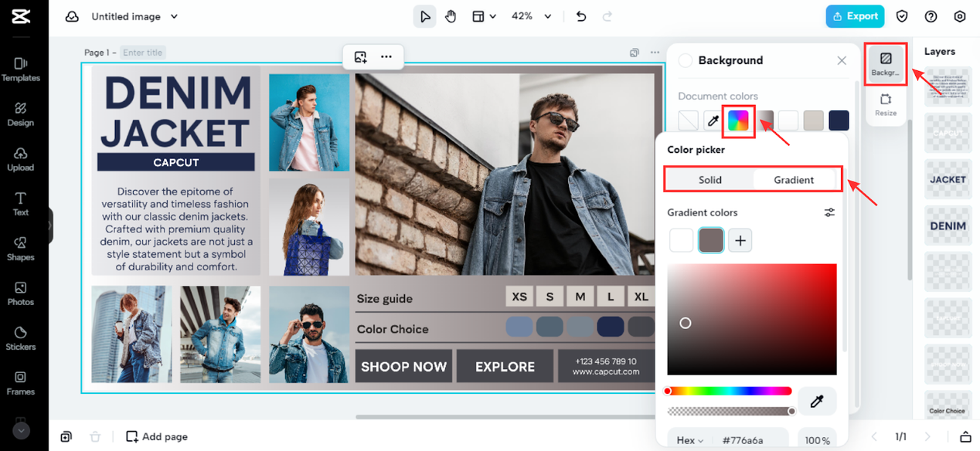Click the Export button
Viewport: 980px width, 451px height.
[855, 16]
